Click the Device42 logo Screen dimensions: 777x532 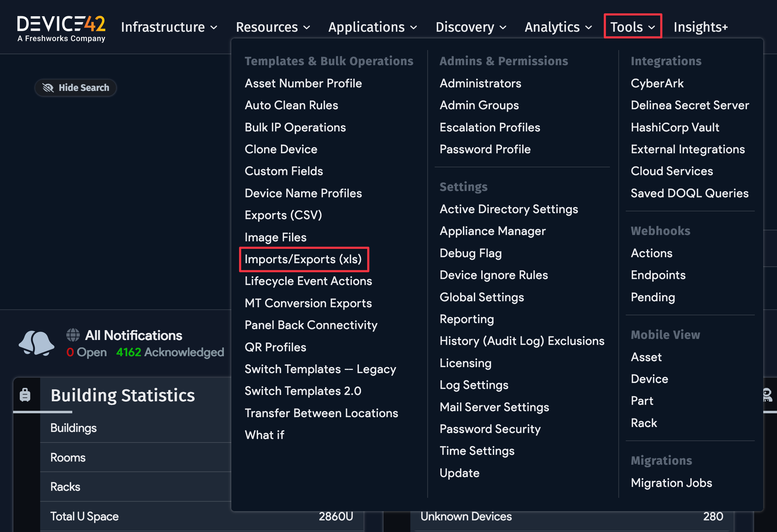(x=62, y=27)
